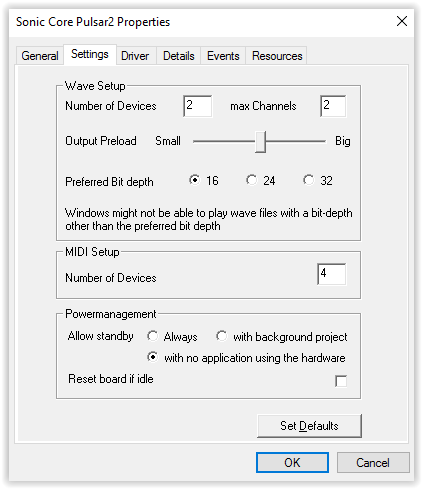Focus MIDI Setup Number of Devices field
This screenshot has height=489, width=422.
coord(332,274)
